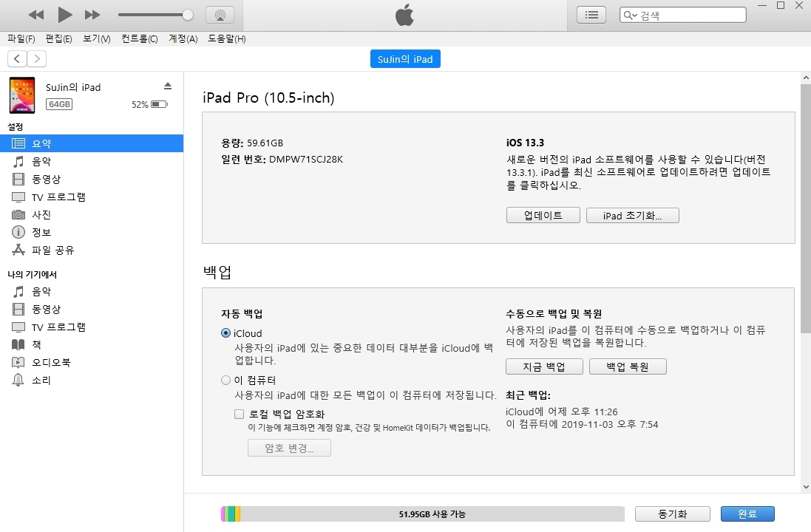This screenshot has width=811, height=532.
Task: Open the 파일(F) menu
Action: click(x=21, y=38)
